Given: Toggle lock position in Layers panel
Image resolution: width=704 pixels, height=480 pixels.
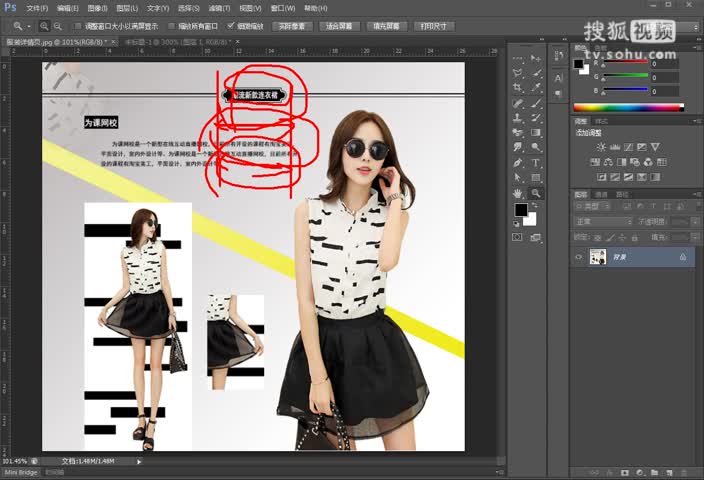Looking at the screenshot, I should [622, 238].
